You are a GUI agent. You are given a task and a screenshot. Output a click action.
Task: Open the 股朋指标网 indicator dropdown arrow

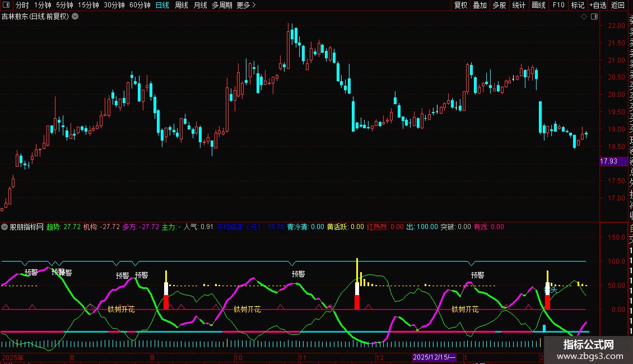[5, 227]
